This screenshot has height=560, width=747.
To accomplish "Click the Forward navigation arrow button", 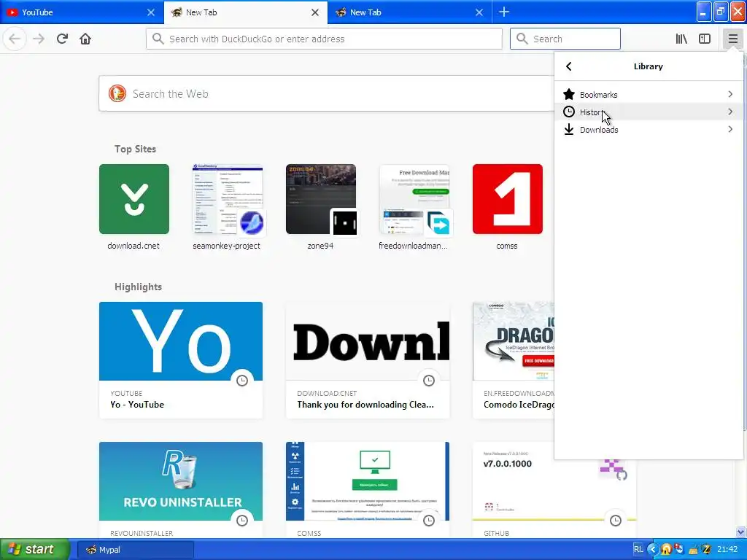I will tap(39, 39).
